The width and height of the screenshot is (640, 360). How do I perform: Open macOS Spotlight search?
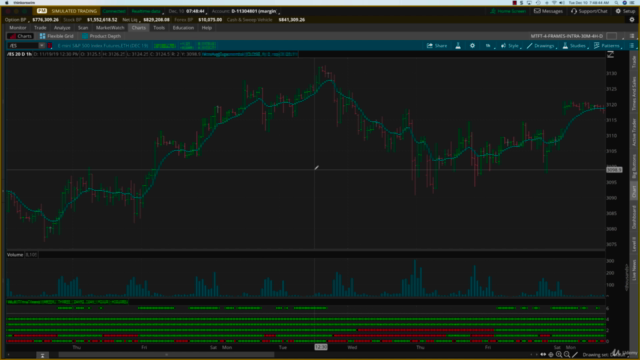617,3
